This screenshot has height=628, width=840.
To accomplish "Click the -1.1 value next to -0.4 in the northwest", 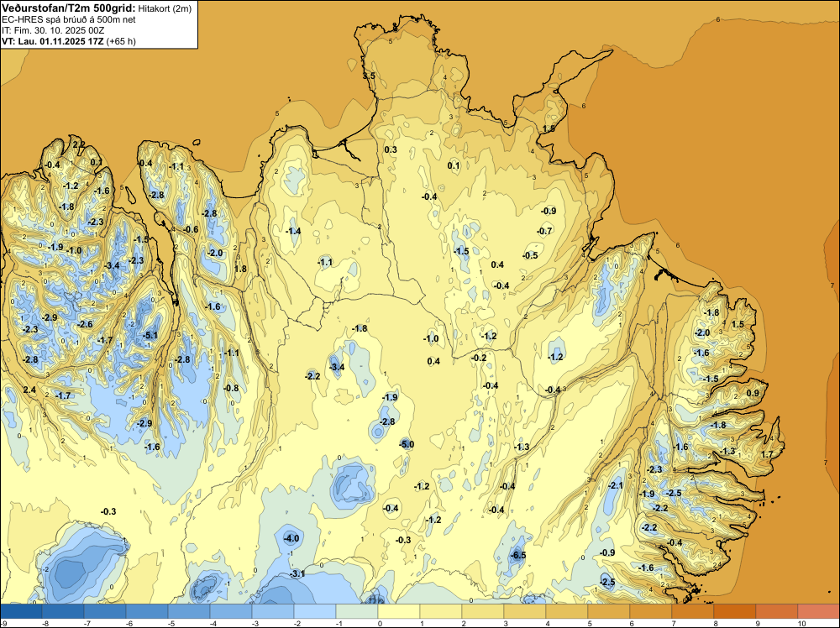I will [x=176, y=166].
